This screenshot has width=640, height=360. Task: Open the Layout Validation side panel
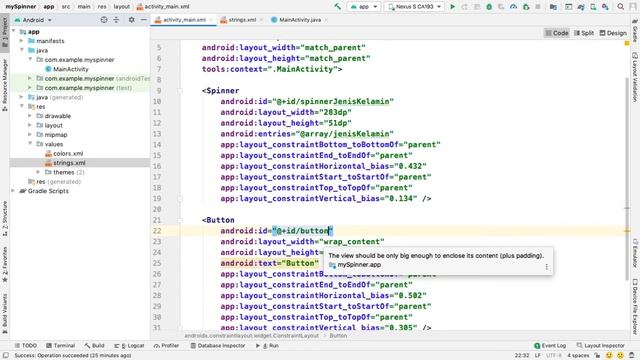pyautogui.click(x=635, y=77)
